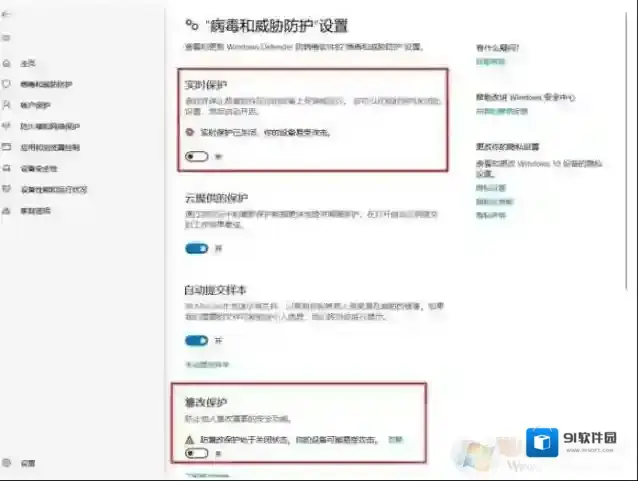Open the privacy statement (隐私声明) link
638x481 pixels.
[490, 215]
